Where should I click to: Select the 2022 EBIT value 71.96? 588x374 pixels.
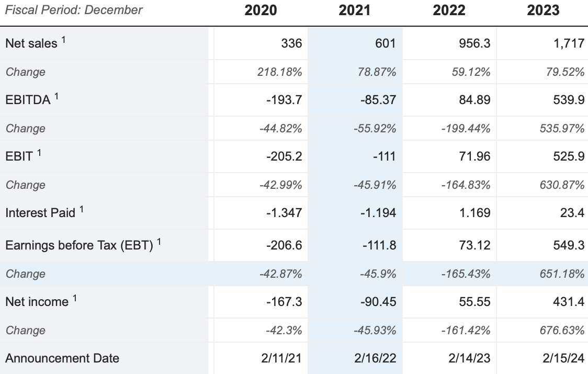pos(473,156)
